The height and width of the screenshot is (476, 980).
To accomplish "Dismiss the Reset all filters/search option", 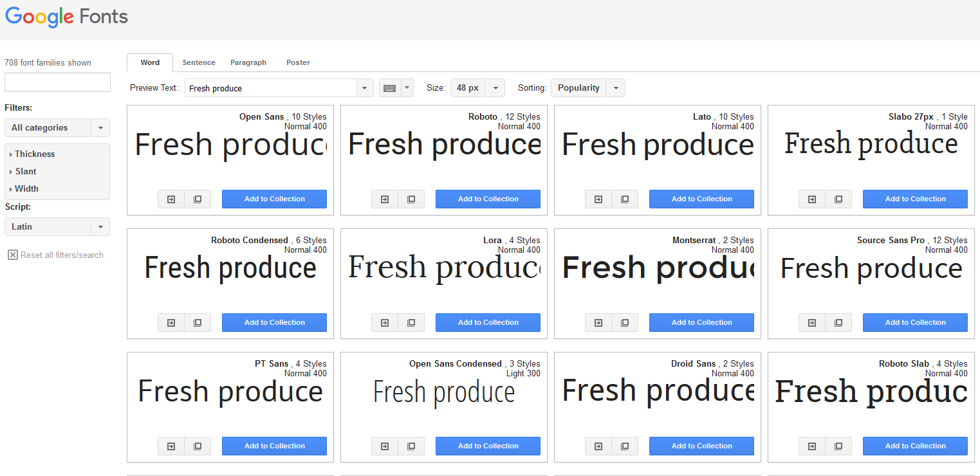I will (x=13, y=255).
